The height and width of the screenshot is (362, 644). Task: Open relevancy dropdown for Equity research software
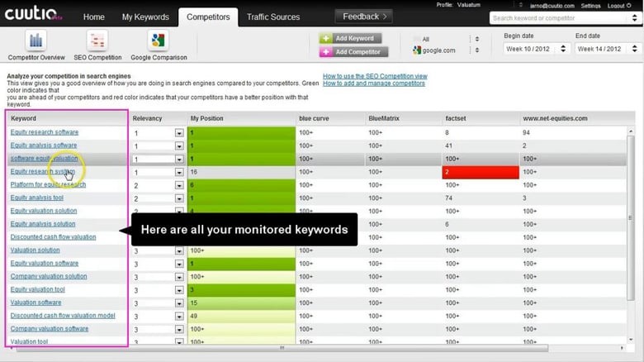coord(179,132)
